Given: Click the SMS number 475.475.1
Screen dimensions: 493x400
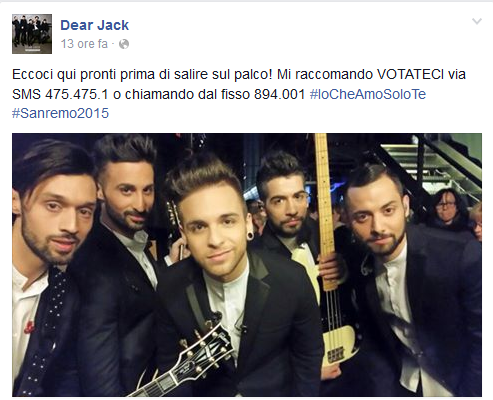Looking at the screenshot, I should coord(77,94).
